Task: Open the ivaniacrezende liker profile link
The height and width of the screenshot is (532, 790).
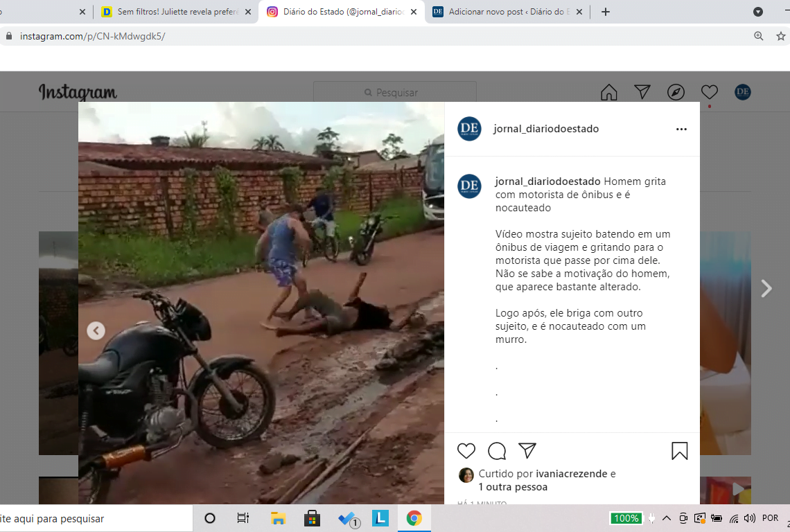Action: tap(571, 474)
